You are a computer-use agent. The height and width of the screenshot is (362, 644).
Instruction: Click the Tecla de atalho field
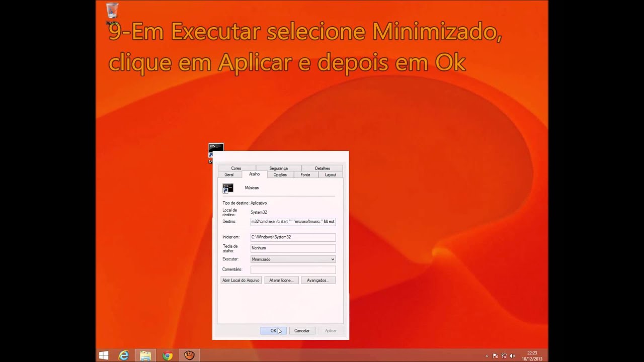coord(293,248)
